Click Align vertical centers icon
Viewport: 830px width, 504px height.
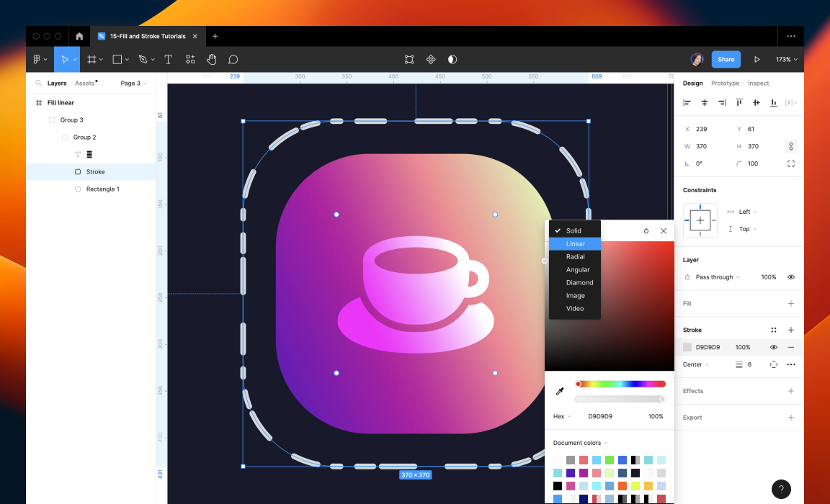click(757, 102)
